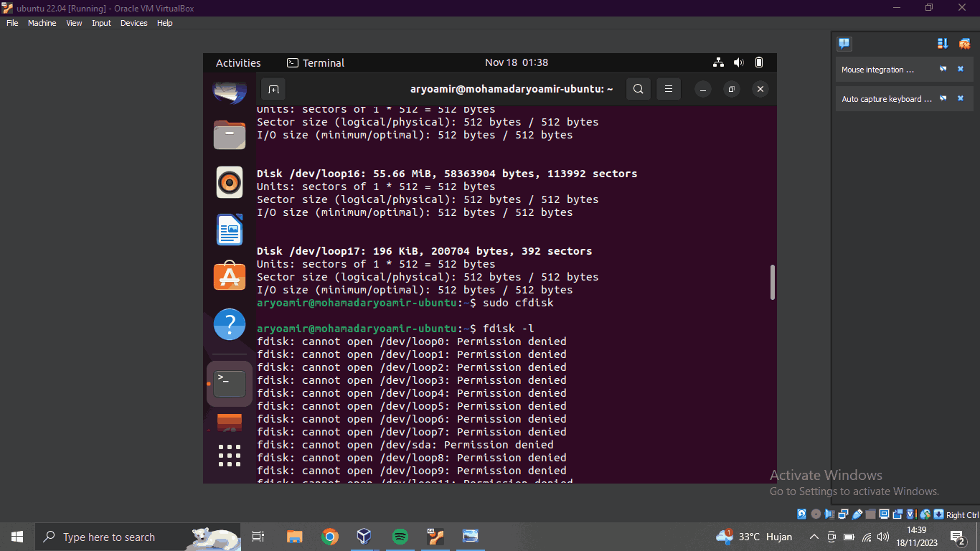Viewport: 980px width, 551px height.
Task: Click the VirtualBox mouse integration status icon
Action: point(925,514)
